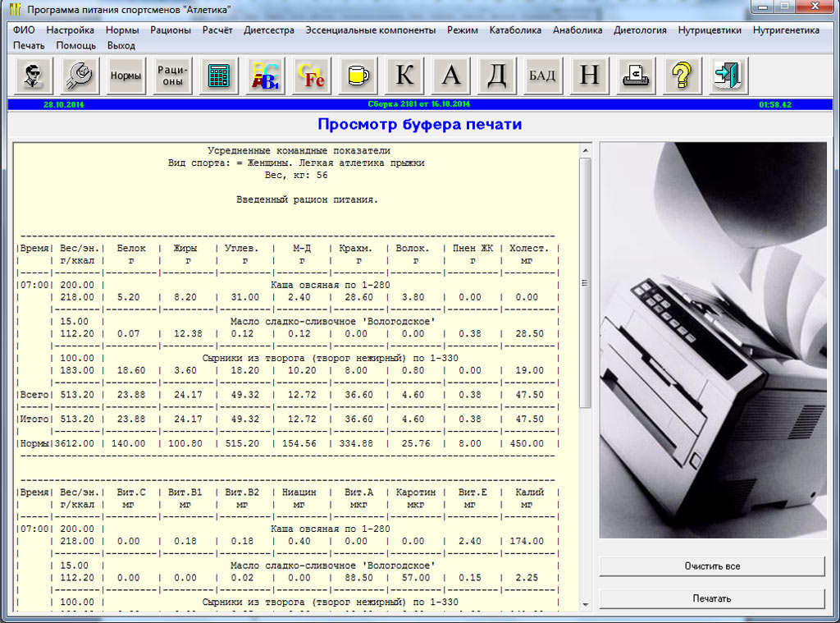Click the exit door icon

728,76
